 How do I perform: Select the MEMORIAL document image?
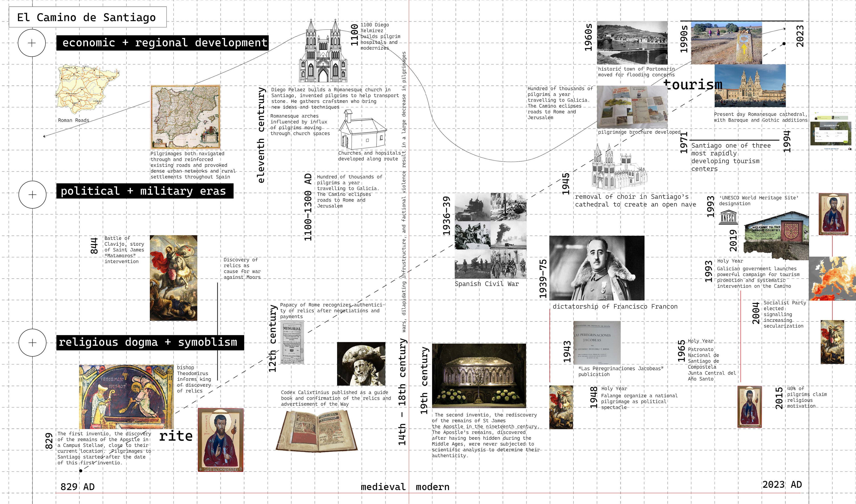tap(292, 342)
